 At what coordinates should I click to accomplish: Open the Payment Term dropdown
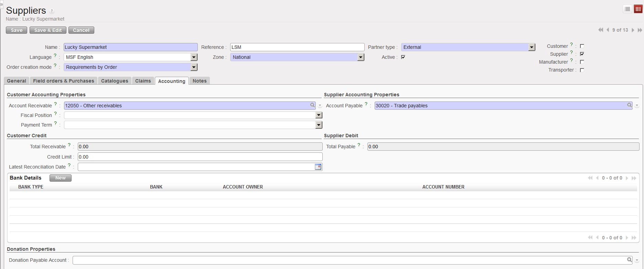point(319,125)
